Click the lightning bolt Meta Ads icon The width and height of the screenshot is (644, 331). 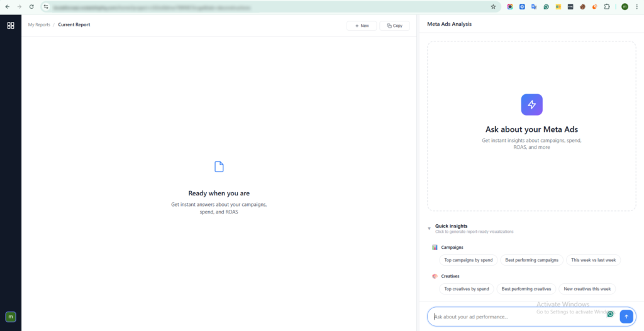click(531, 105)
